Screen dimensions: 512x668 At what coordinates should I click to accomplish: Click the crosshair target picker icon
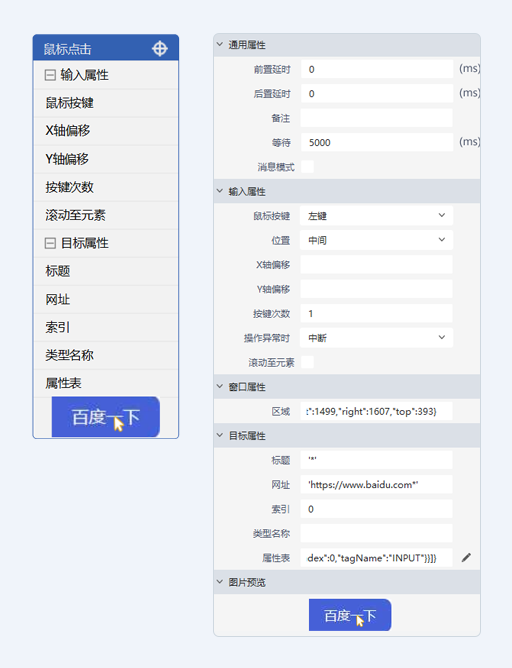pos(160,49)
